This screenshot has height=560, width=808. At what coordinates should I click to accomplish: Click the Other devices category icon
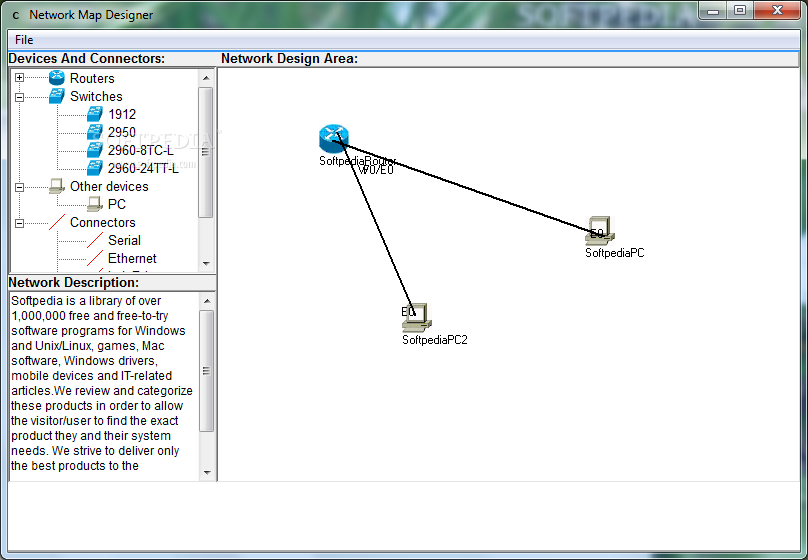click(57, 186)
